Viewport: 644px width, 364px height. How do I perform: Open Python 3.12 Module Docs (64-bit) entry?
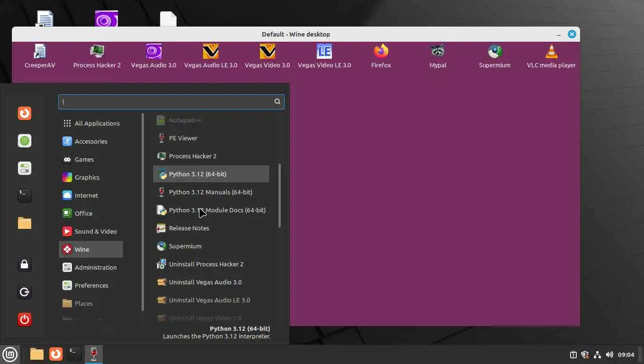coord(211,210)
